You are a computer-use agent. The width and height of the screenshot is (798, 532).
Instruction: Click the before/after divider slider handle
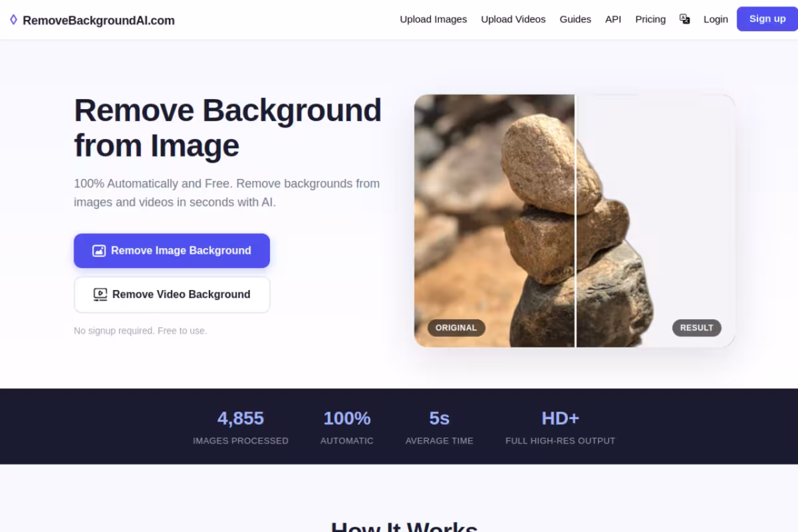(575, 221)
